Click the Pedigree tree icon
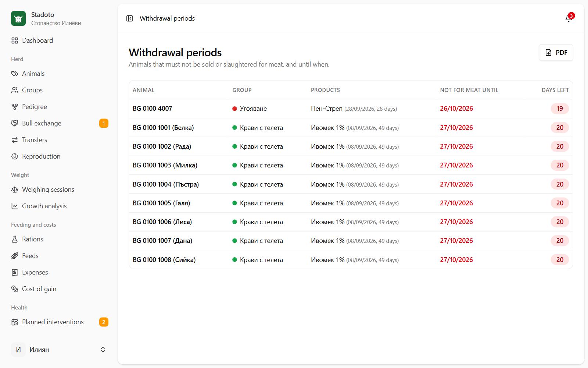Image resolution: width=588 pixels, height=368 pixels. click(x=15, y=107)
